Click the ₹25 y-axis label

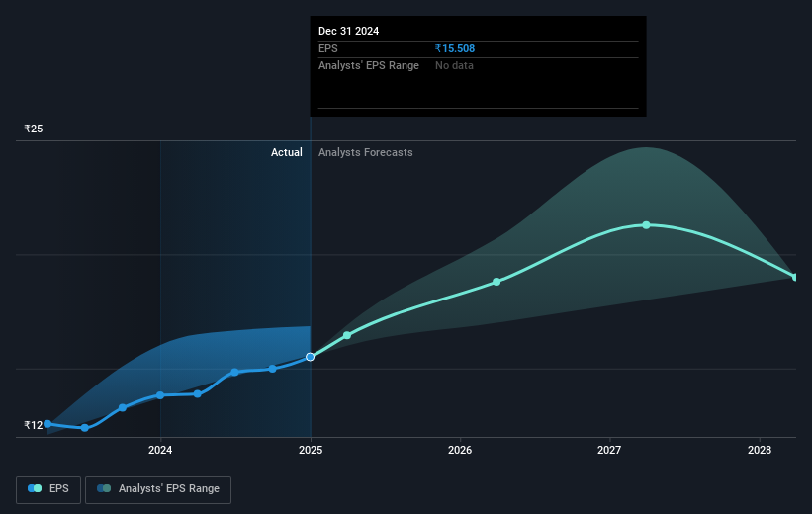[34, 128]
